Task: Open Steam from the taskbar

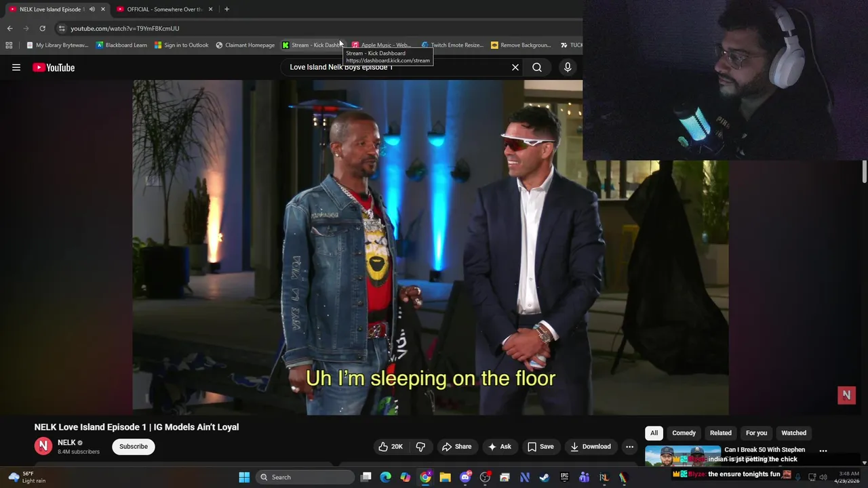Action: tap(545, 477)
